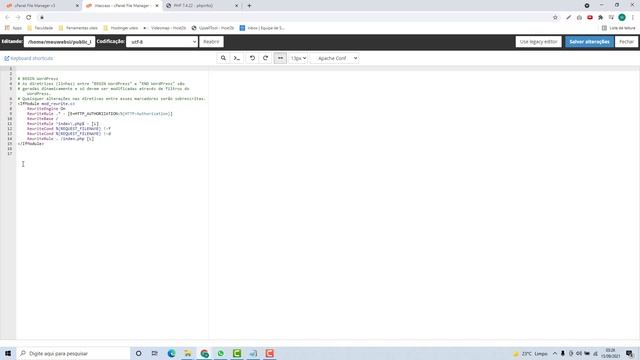Image resolution: width=640 pixels, height=360 pixels.
Task: Open the Hostinger uteis bookmarks folder
Action: click(x=120, y=28)
